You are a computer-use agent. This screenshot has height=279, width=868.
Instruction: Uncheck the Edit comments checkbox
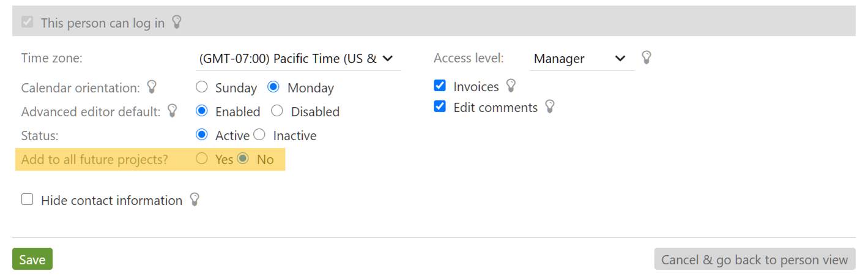tap(440, 107)
